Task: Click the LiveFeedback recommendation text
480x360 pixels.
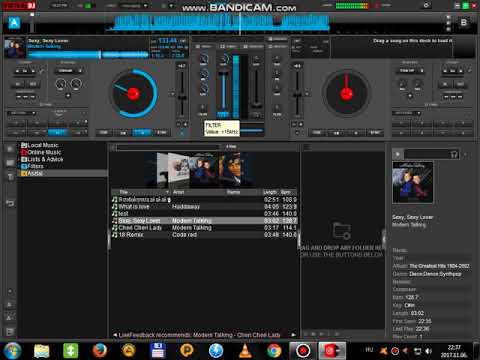Action: (x=199, y=335)
